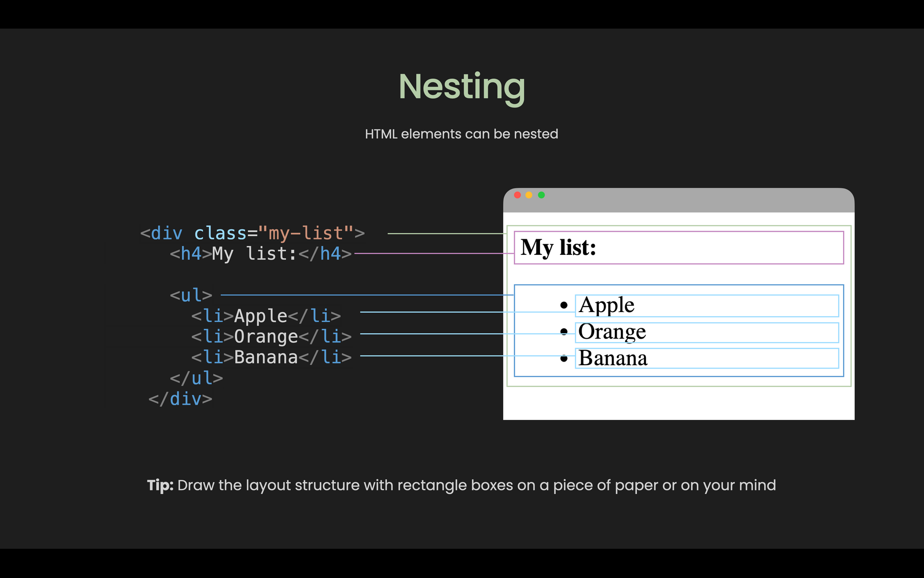Click the 'My list:' heading in preview
The height and width of the screenshot is (578, 924).
point(558,247)
